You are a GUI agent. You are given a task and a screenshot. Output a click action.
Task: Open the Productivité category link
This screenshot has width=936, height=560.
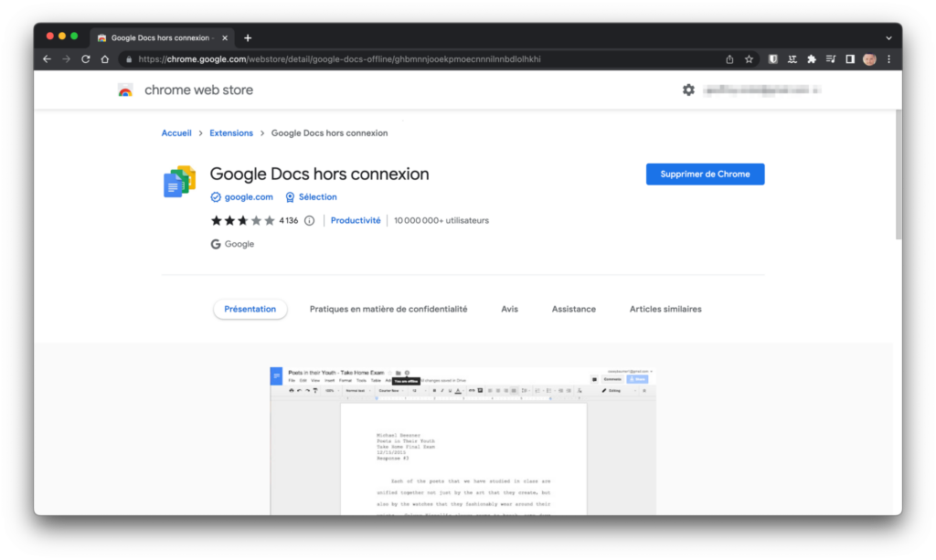coord(356,220)
